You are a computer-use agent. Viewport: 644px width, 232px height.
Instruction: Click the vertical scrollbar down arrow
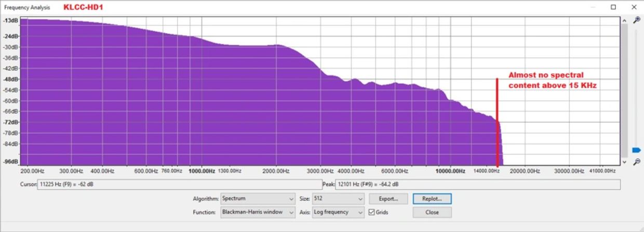pos(624,162)
